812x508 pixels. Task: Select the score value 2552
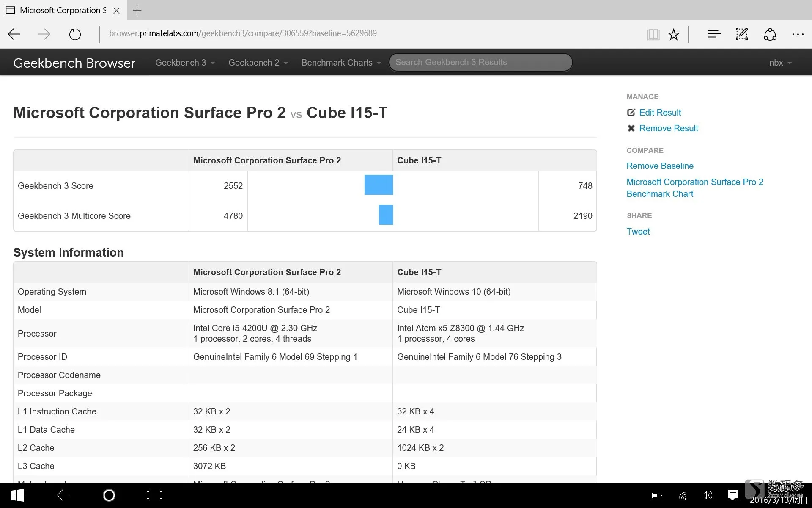(233, 186)
